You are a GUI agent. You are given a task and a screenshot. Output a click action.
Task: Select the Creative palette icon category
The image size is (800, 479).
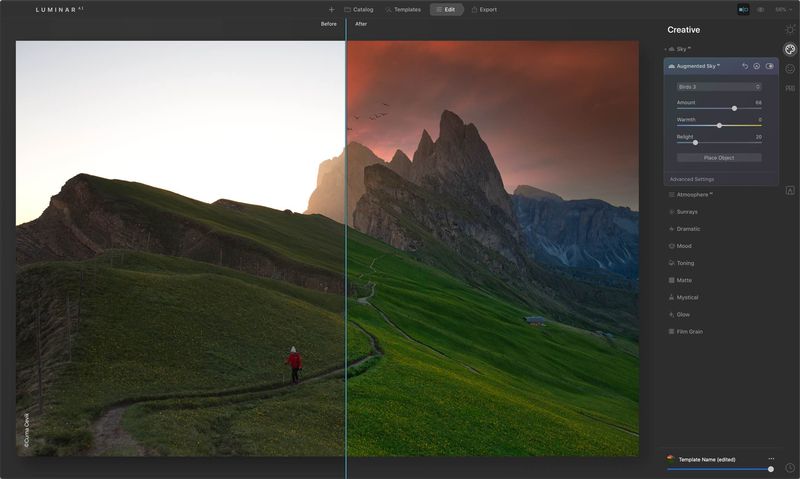[790, 49]
